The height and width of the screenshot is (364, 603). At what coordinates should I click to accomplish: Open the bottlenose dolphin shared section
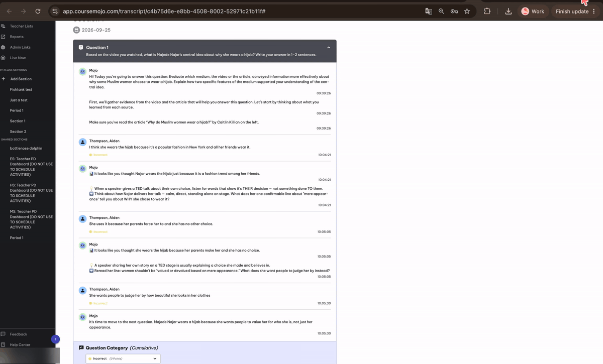click(26, 149)
